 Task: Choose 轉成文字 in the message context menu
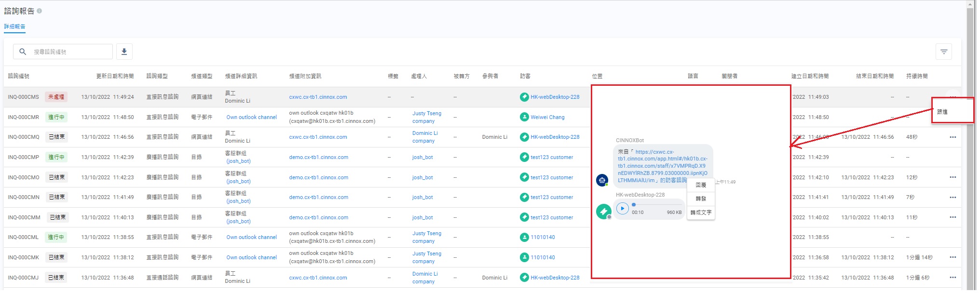701,213
